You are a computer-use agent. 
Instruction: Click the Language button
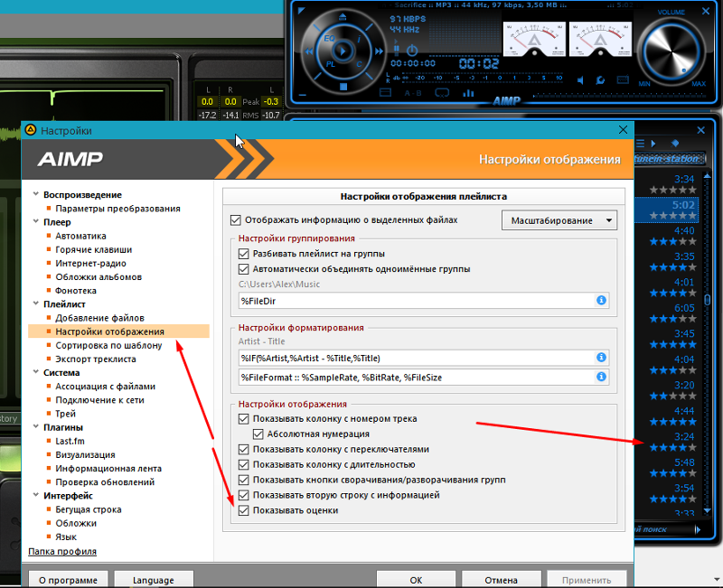click(154, 580)
